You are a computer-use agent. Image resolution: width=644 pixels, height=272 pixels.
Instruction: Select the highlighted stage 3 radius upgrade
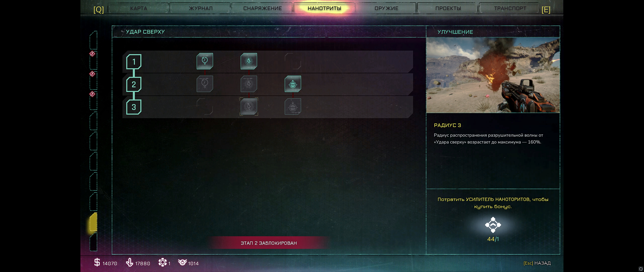pos(249,107)
